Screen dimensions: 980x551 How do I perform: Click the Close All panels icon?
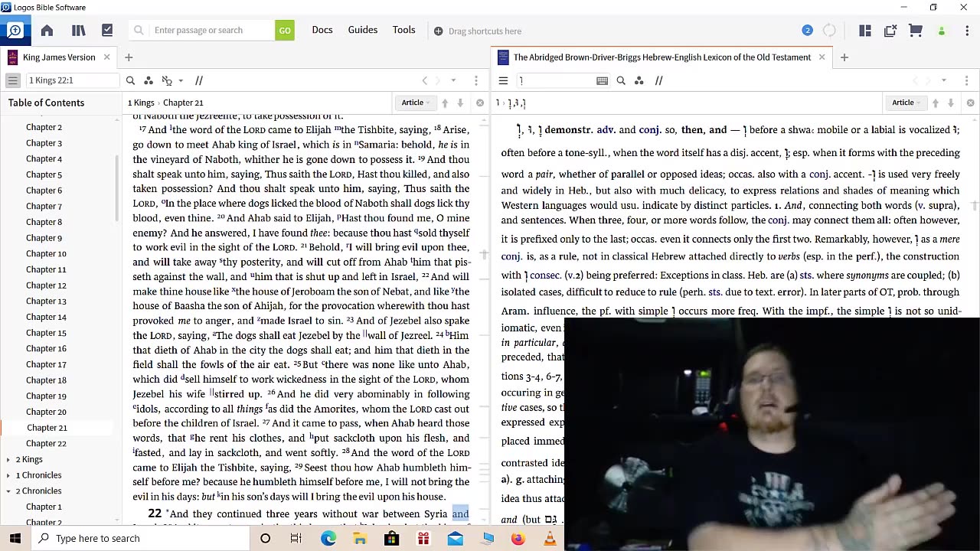(x=890, y=31)
